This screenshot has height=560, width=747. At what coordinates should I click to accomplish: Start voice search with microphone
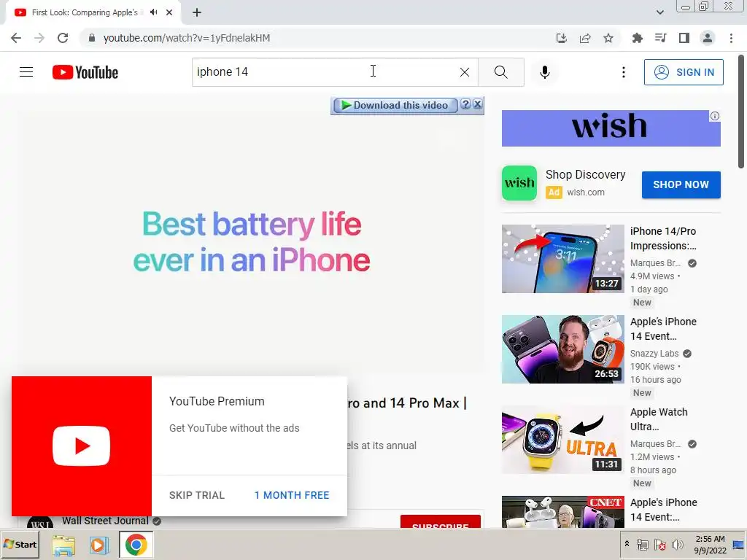544,72
